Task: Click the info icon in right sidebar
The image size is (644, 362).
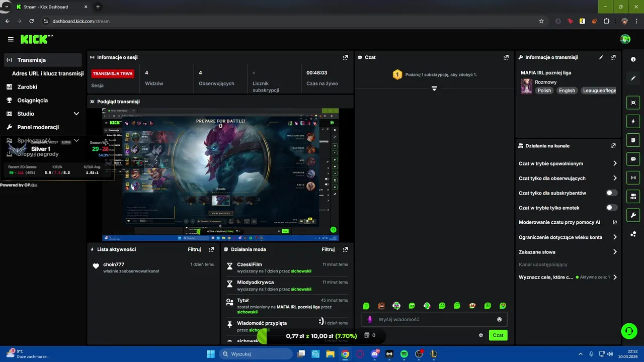Action: click(633, 59)
